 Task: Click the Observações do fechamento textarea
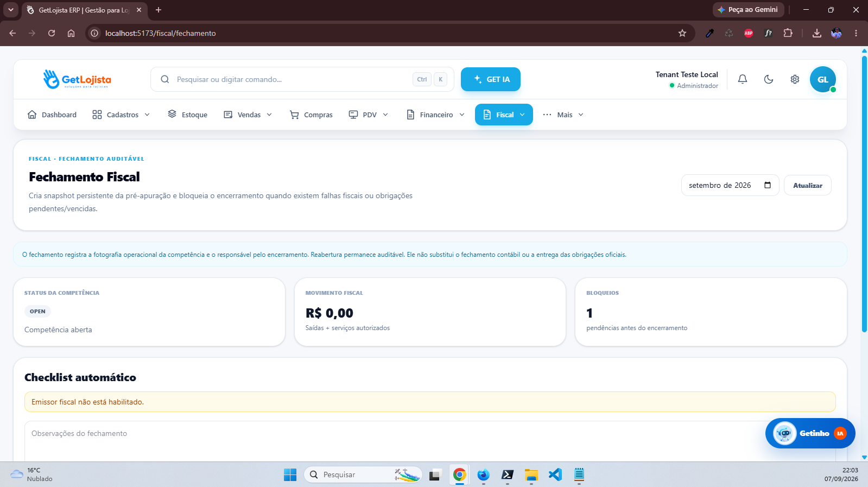point(430,441)
